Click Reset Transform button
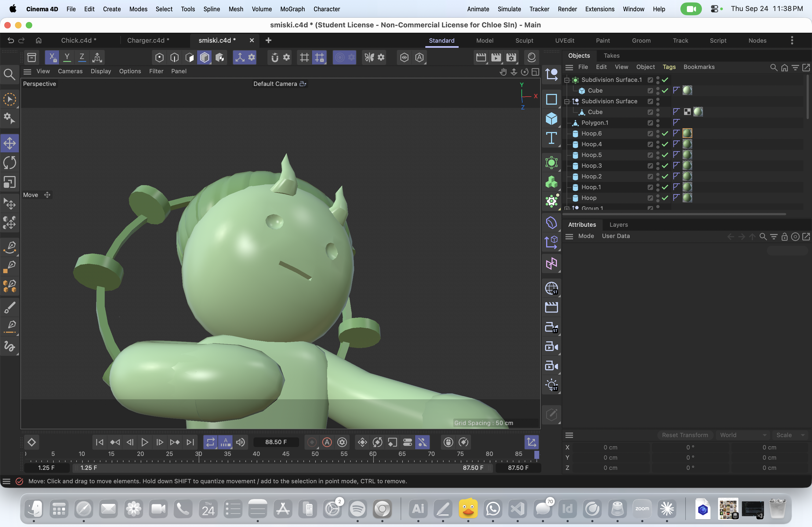 pos(685,435)
